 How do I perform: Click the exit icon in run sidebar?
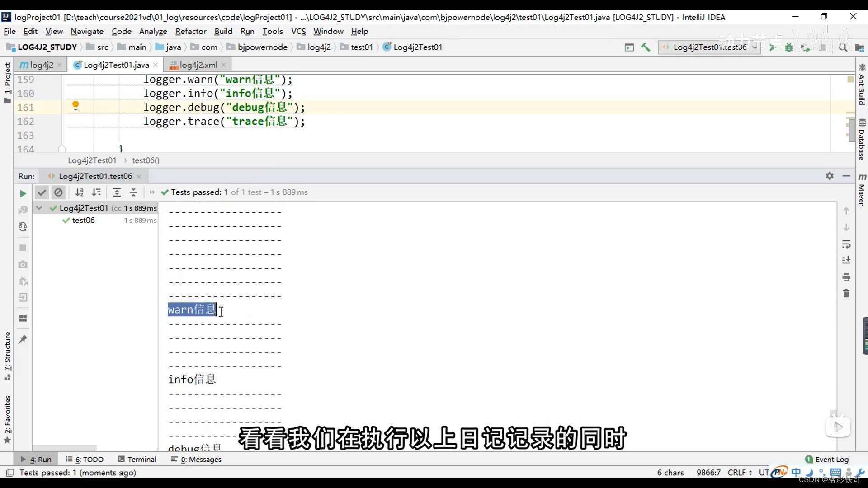[23, 297]
